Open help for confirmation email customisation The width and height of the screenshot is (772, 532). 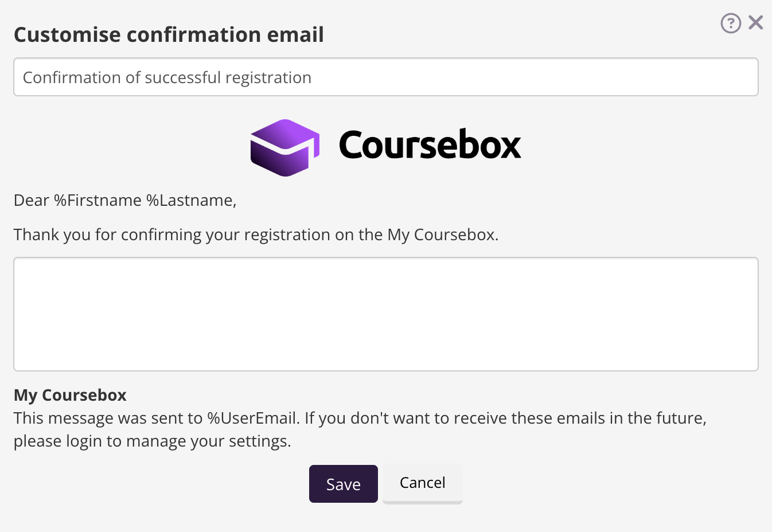[731, 22]
